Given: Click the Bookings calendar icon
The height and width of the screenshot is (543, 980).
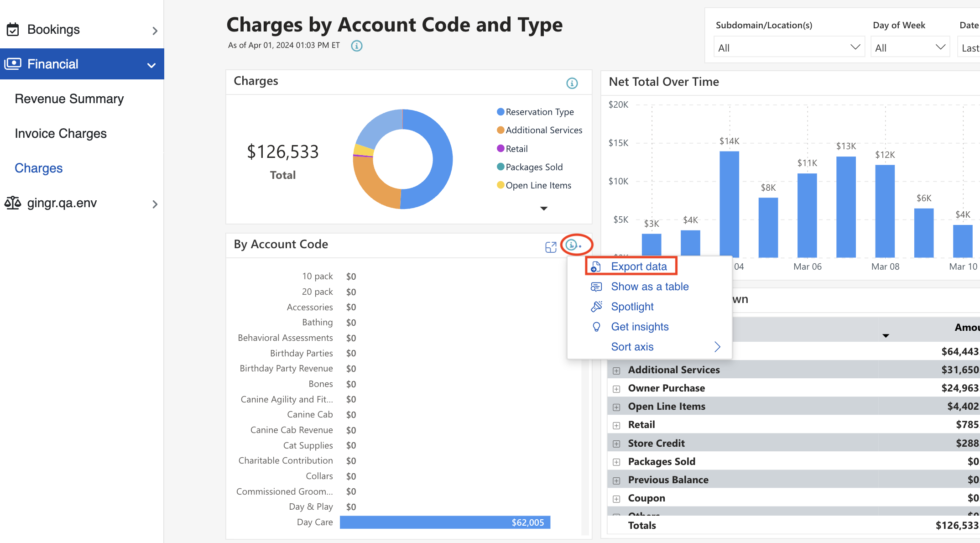Looking at the screenshot, I should [13, 30].
